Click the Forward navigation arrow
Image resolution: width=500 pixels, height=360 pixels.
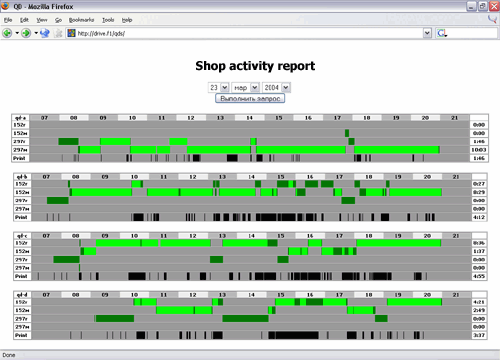click(x=26, y=33)
